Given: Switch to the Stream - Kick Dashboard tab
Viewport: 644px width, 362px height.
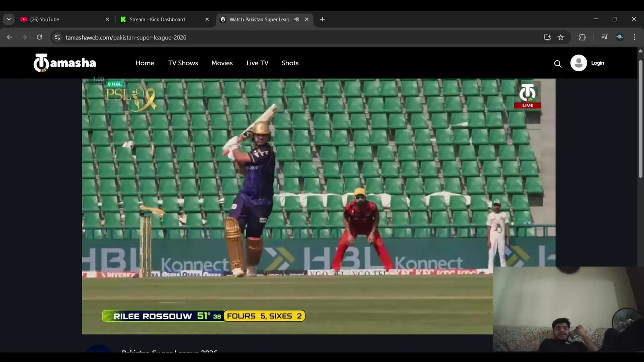Looking at the screenshot, I should pyautogui.click(x=165, y=19).
